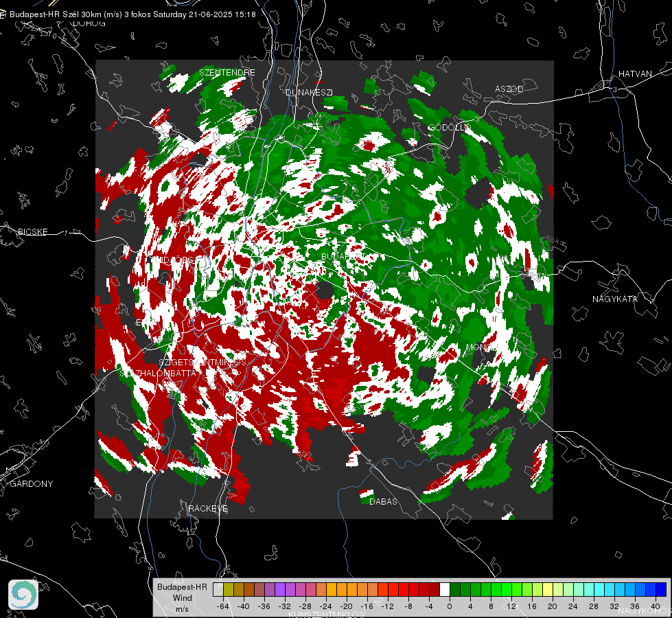Click the -28 value on the legend scale

click(x=305, y=606)
